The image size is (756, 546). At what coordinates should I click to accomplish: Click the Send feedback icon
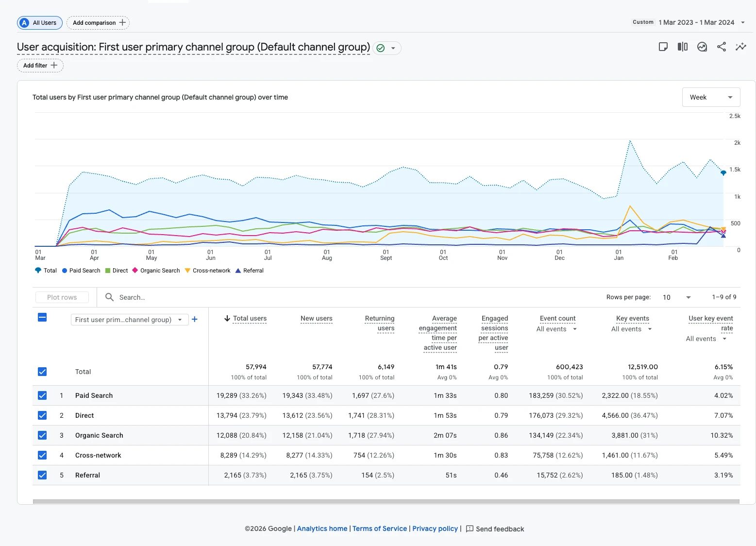pyautogui.click(x=470, y=529)
